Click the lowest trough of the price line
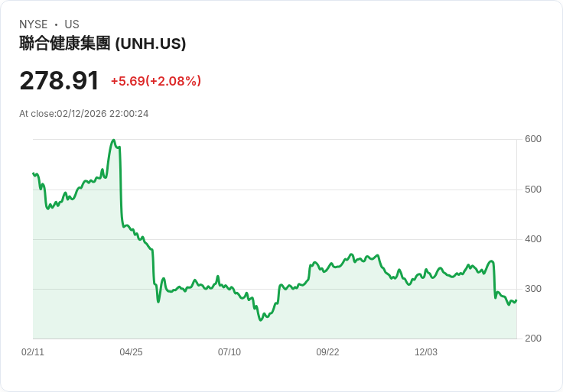 [x=261, y=319]
